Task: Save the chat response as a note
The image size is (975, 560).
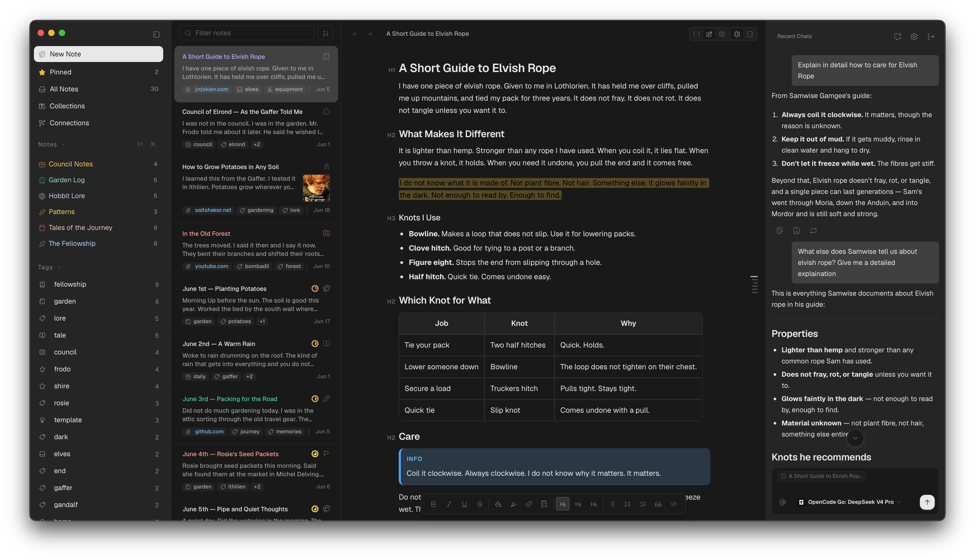Action: 796,231
